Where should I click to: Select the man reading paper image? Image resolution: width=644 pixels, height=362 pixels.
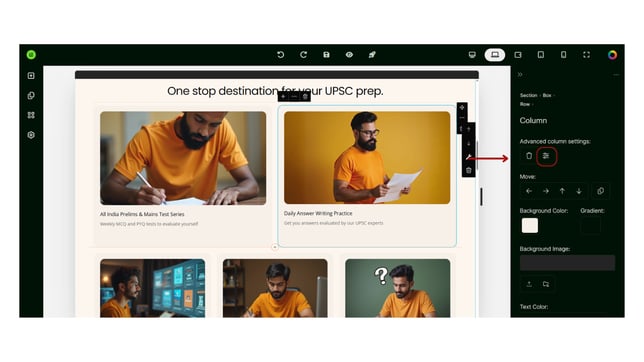tap(367, 158)
